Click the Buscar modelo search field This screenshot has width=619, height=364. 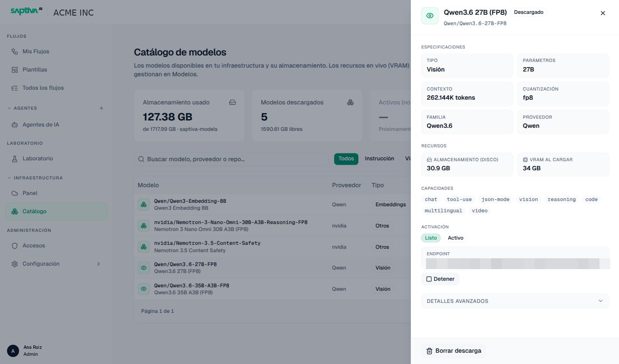pos(231,159)
